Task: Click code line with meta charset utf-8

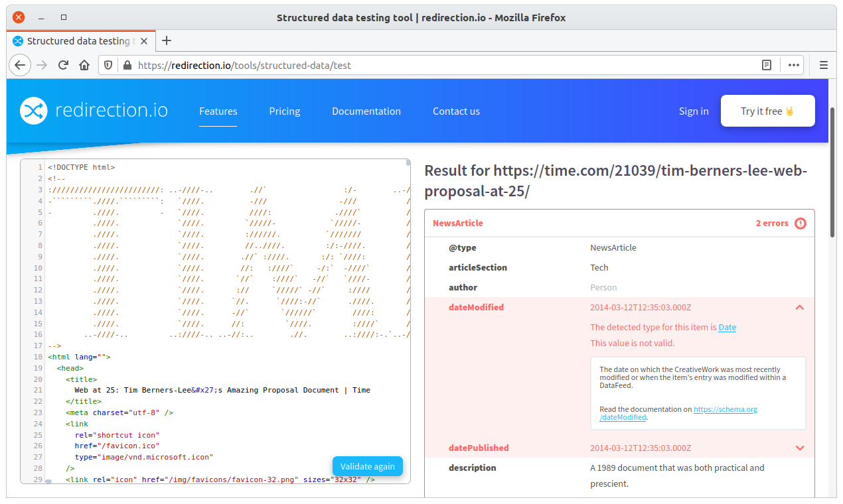Action: [119, 412]
